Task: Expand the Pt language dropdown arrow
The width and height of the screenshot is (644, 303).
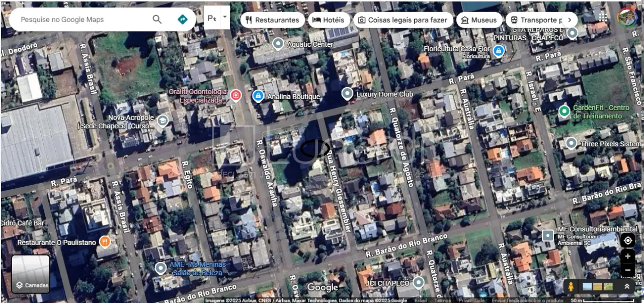Action: [224, 17]
